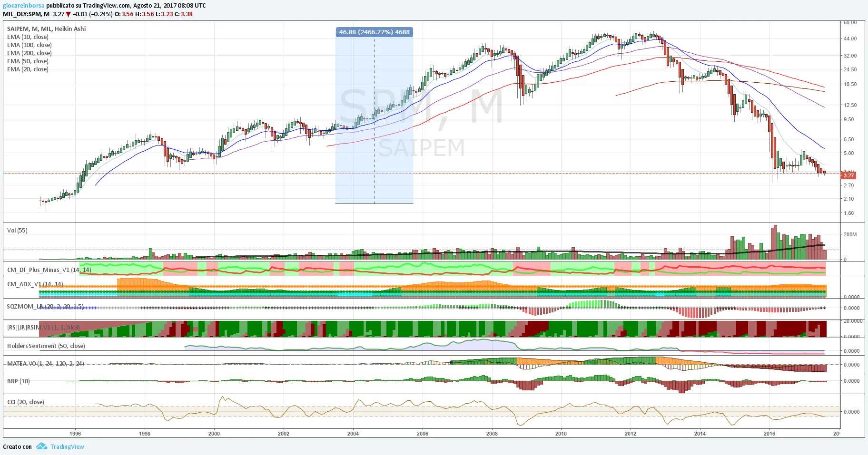Click the 'O:3.56' open value in header
The height and width of the screenshot is (455, 868).
[125, 14]
